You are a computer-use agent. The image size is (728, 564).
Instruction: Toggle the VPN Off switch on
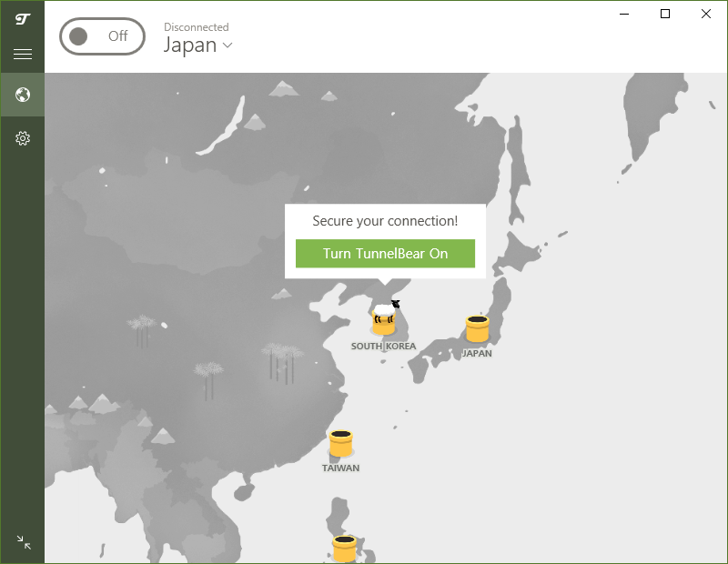tap(102, 36)
